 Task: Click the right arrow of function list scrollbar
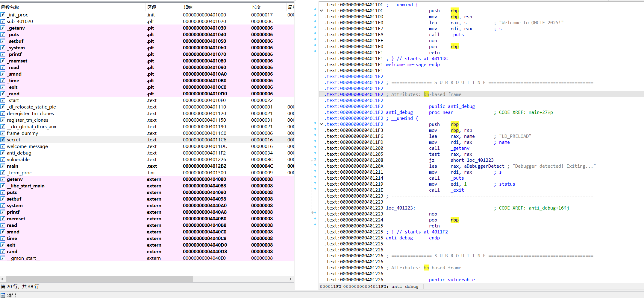pos(290,279)
